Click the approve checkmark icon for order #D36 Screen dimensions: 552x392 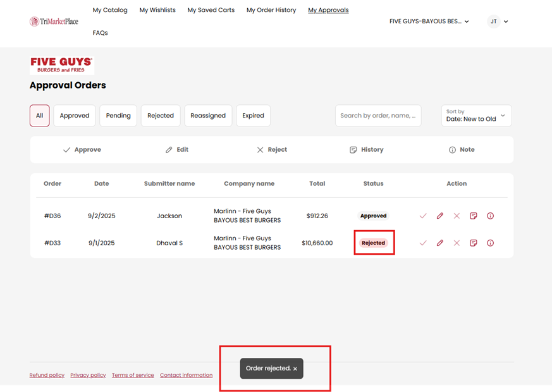(x=423, y=216)
